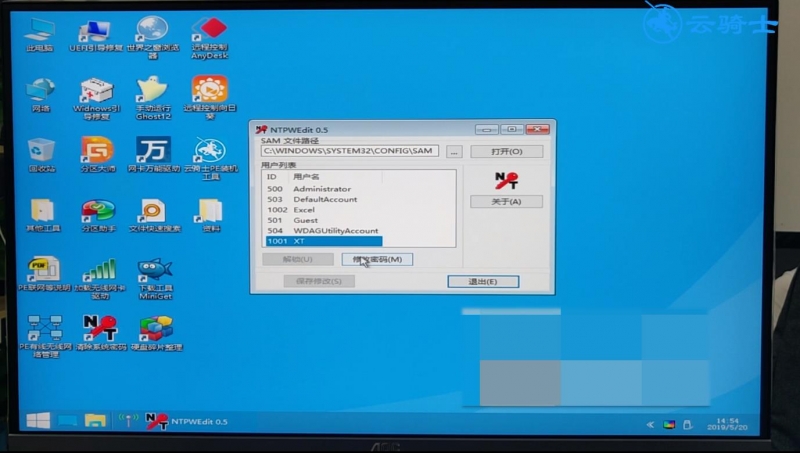Click the show-desktop taskbar icon
Viewport: 800px width, 453px height.
coord(67,421)
